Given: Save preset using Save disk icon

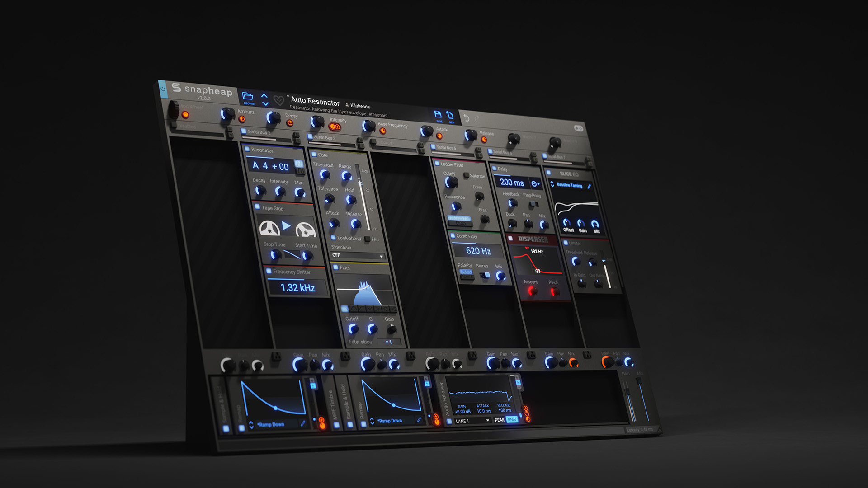Looking at the screenshot, I should [x=438, y=114].
